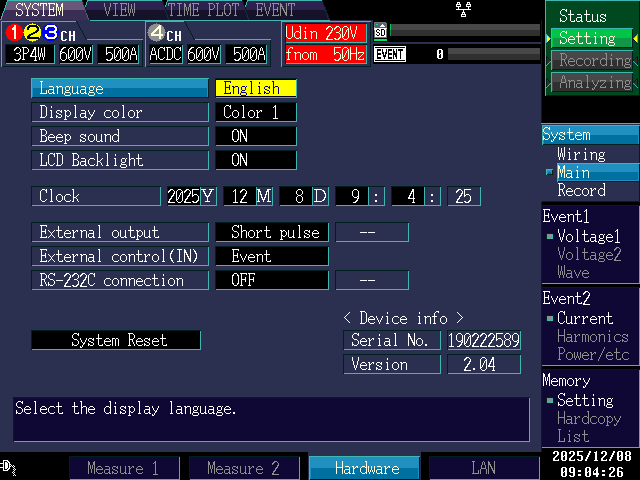Open External output Short pulse option
The image size is (640, 480).
272,233
